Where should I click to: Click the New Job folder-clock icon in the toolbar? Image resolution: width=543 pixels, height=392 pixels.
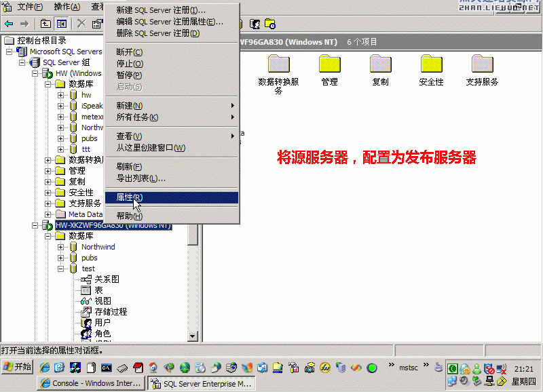[269, 24]
